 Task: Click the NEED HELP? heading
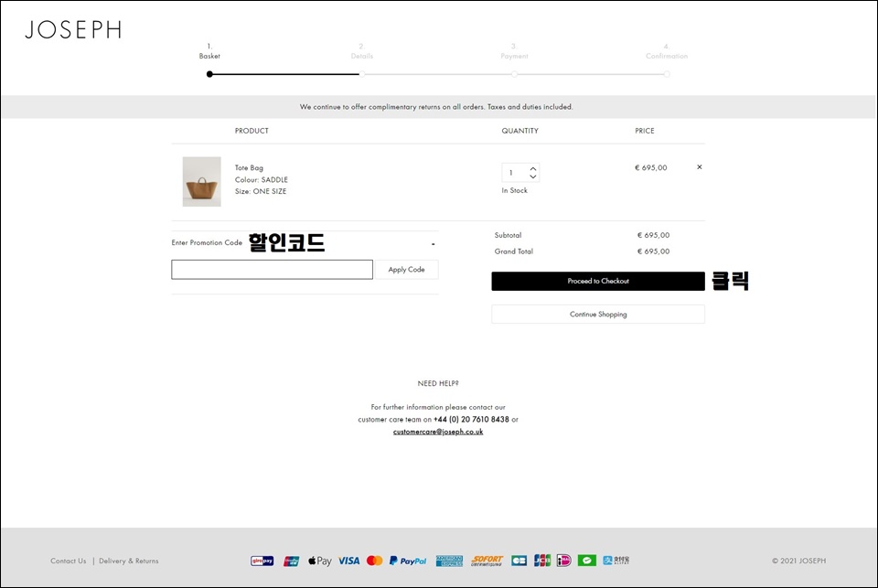click(x=438, y=383)
